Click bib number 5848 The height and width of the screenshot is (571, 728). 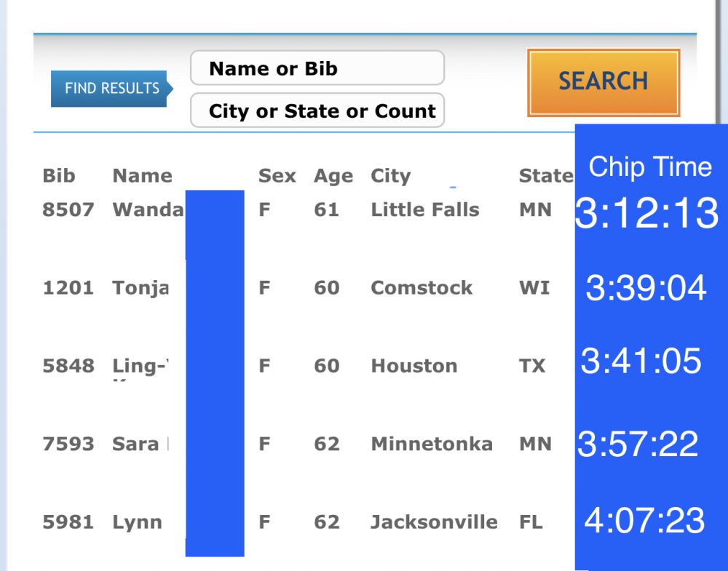click(68, 366)
